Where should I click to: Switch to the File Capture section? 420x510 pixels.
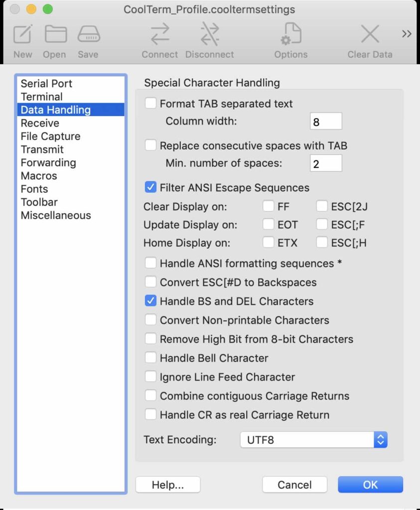[x=50, y=136]
